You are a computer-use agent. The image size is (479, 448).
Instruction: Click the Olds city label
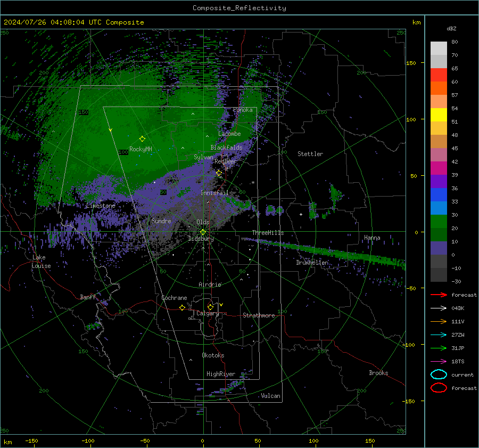[203, 222]
